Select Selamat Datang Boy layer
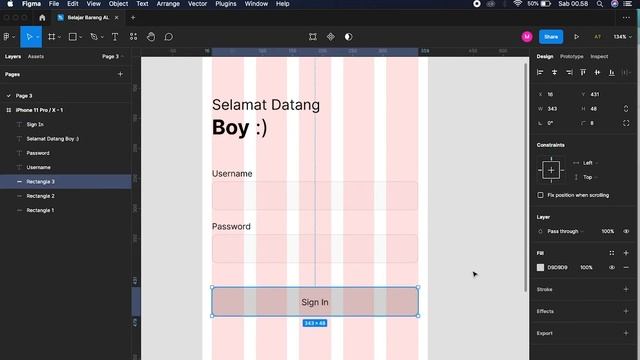The height and width of the screenshot is (360, 640). coord(65,139)
